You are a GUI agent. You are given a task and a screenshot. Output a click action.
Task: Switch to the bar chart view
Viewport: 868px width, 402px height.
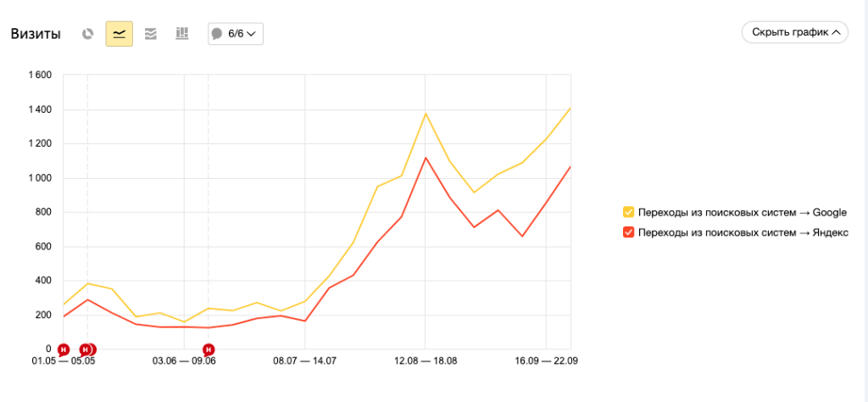pyautogui.click(x=181, y=34)
